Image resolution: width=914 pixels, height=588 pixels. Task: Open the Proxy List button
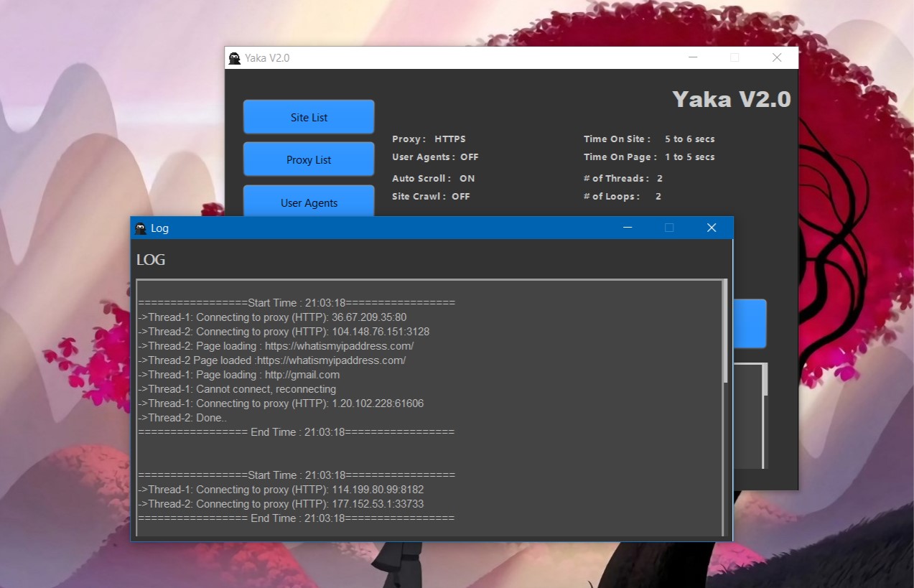tap(309, 159)
